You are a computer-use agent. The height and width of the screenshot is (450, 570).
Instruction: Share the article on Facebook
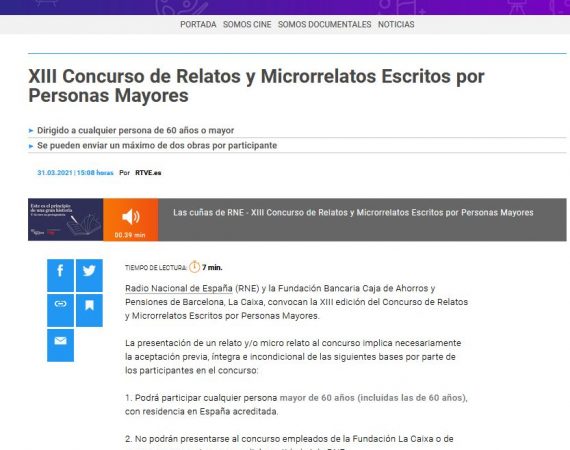pyautogui.click(x=60, y=275)
